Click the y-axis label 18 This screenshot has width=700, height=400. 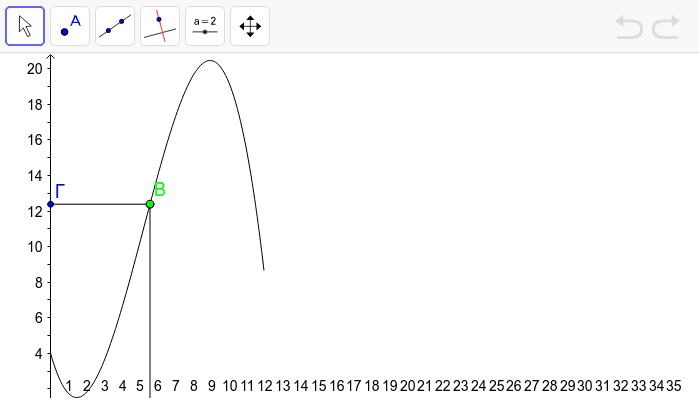point(35,104)
